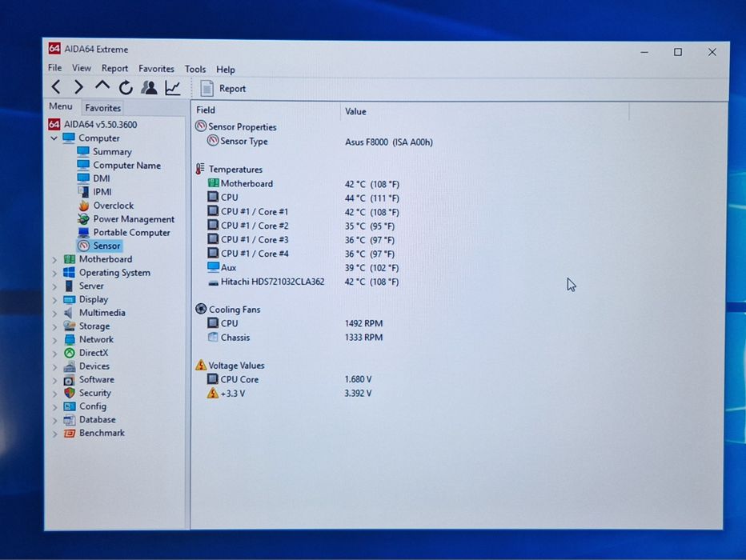
Task: Click the Storage category icon
Action: [70, 326]
